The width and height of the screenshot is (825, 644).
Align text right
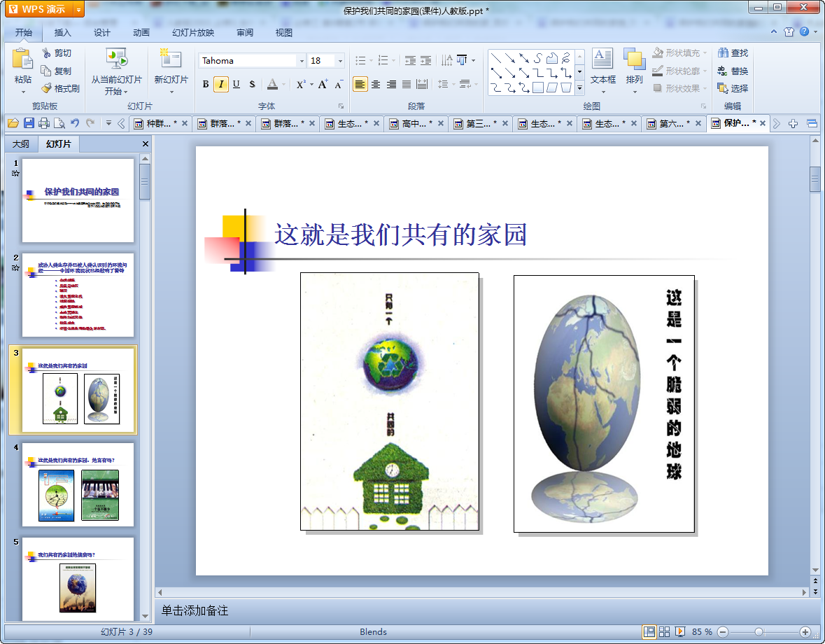point(391,84)
